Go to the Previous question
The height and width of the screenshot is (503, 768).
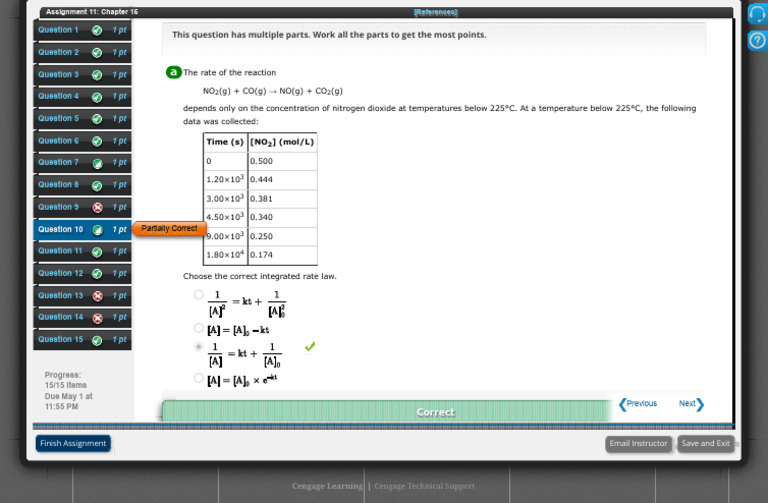638,404
